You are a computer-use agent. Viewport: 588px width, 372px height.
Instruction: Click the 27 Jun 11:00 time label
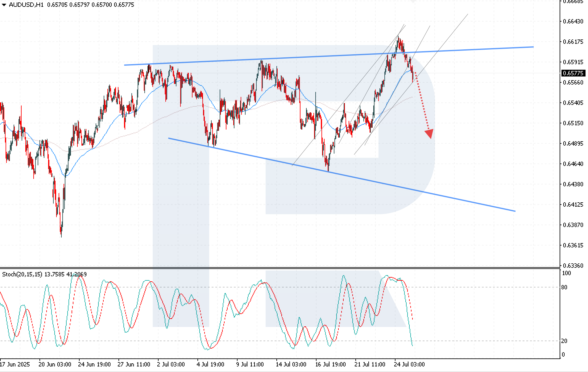(134, 364)
